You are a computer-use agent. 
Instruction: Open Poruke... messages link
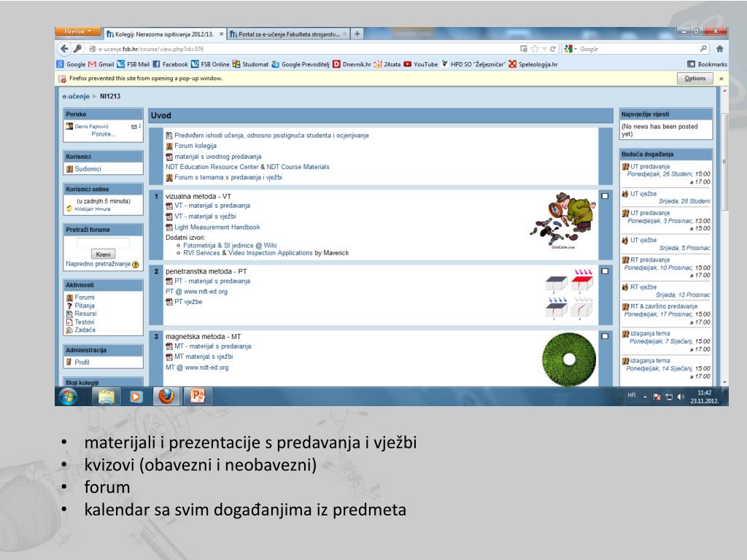point(104,134)
